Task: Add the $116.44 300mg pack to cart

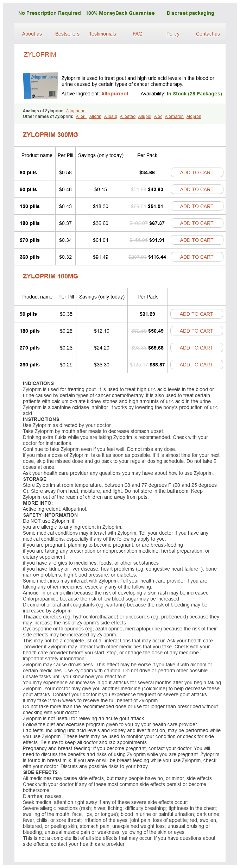Action: 197,257
